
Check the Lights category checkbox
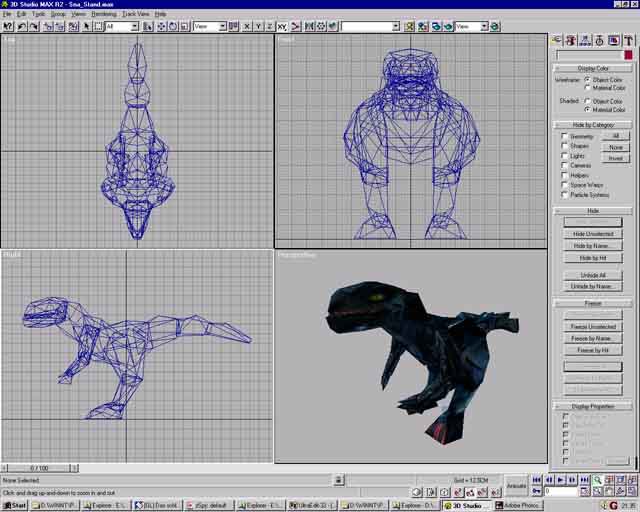[565, 155]
